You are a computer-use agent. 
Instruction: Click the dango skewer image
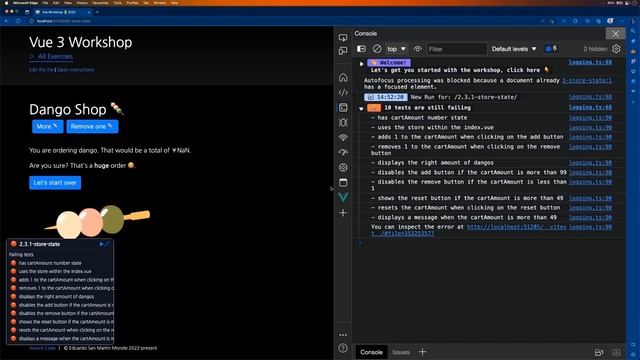(97, 221)
